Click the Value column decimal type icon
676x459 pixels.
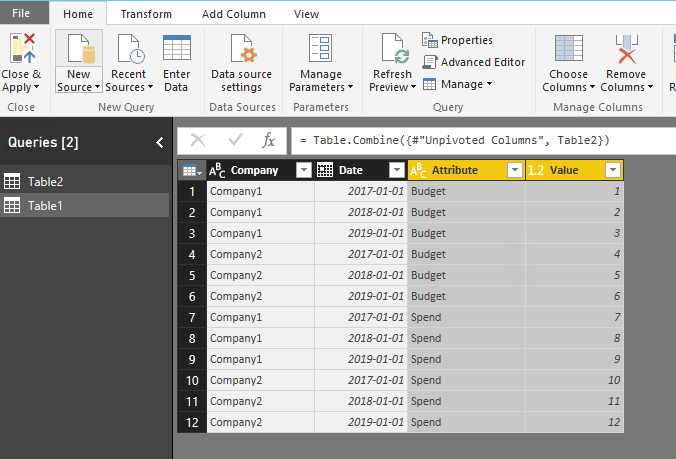click(x=536, y=170)
